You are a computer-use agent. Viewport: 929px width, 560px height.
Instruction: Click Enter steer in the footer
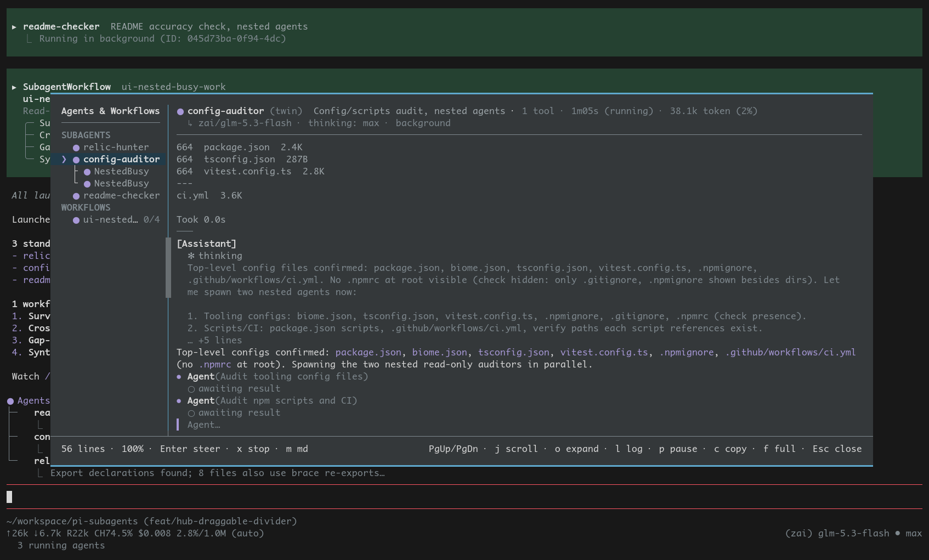tap(190, 449)
